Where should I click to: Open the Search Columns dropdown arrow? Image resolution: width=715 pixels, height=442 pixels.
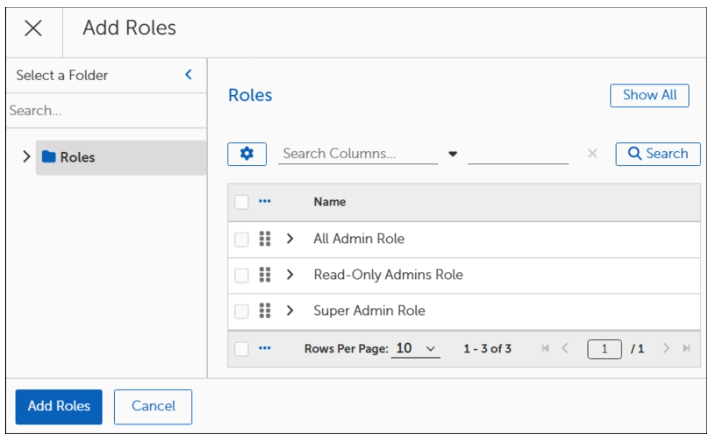[x=452, y=154]
